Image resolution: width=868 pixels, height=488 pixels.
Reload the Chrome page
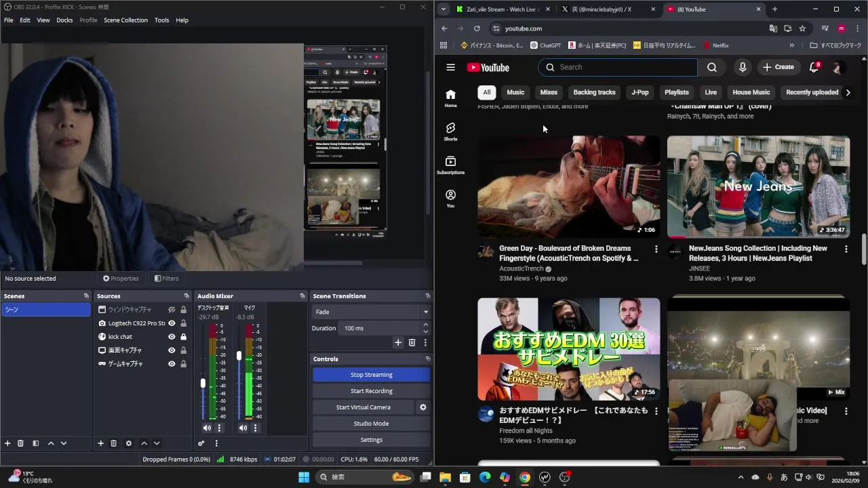tap(477, 28)
